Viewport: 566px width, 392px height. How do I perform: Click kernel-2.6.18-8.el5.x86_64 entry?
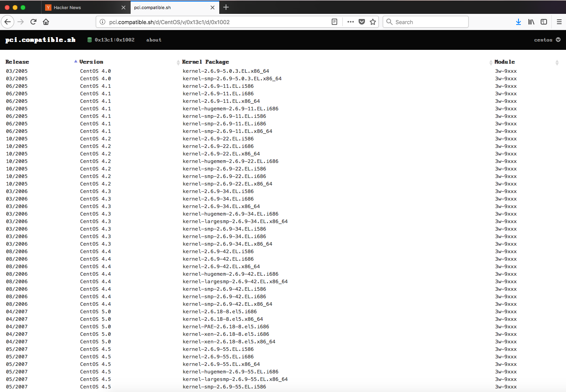(x=223, y=319)
